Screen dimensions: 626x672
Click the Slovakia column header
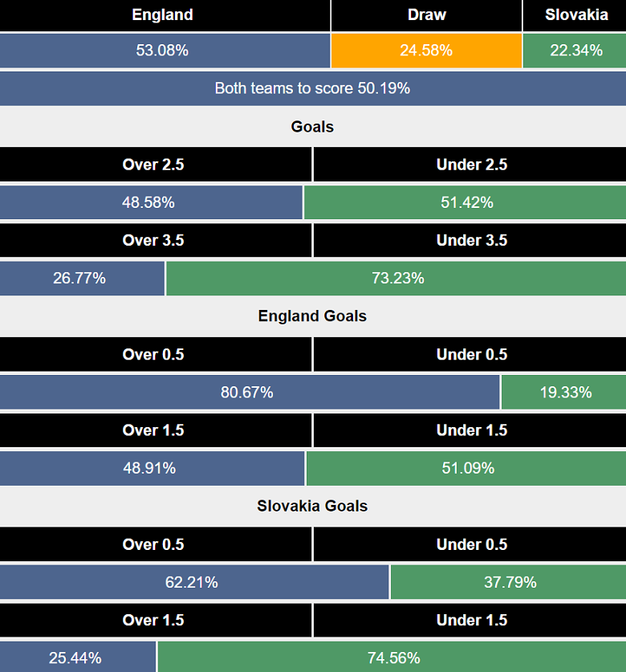point(575,15)
